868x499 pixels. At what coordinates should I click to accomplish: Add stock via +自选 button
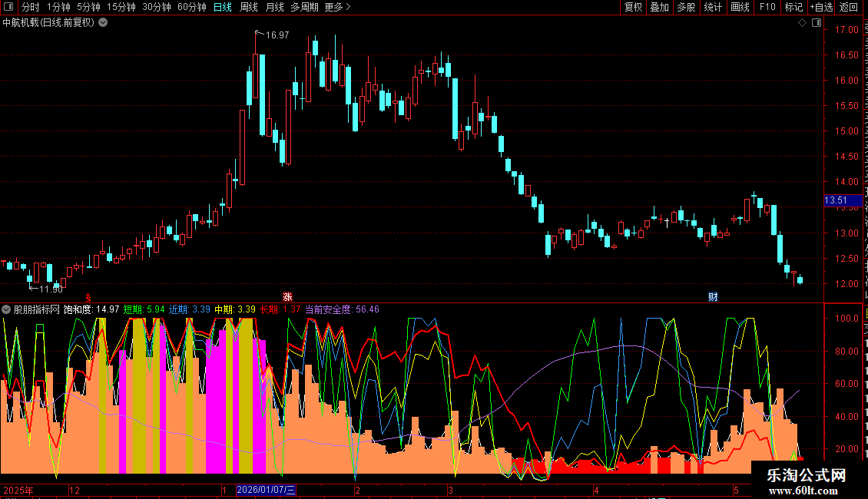[821, 7]
